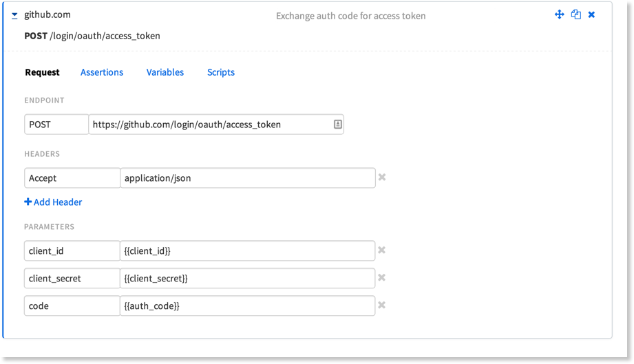This screenshot has height=364, width=634.
Task: Open the Variables tab
Action: tap(165, 72)
